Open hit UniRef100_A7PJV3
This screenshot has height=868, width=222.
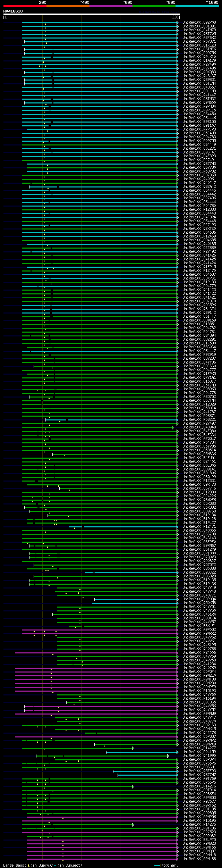point(199,129)
